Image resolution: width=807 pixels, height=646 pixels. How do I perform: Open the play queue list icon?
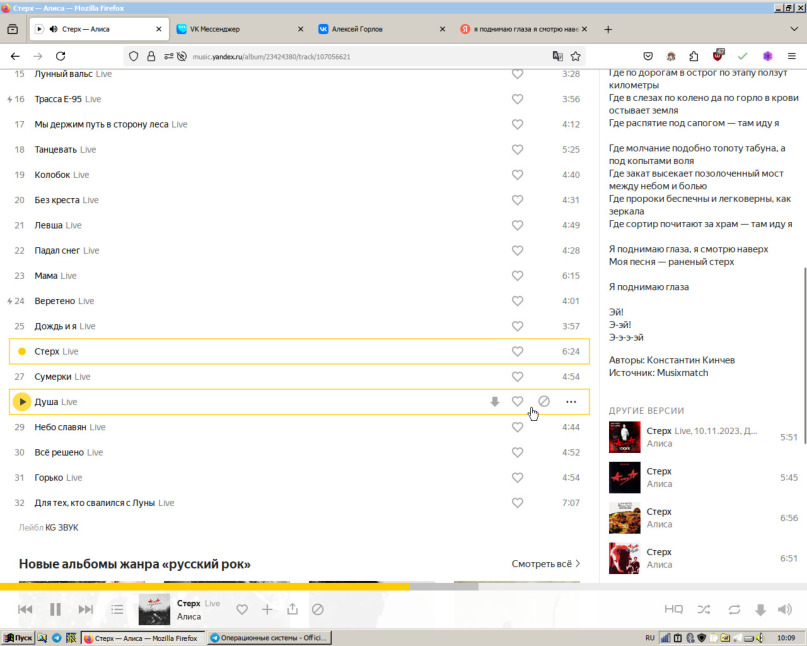pos(117,609)
